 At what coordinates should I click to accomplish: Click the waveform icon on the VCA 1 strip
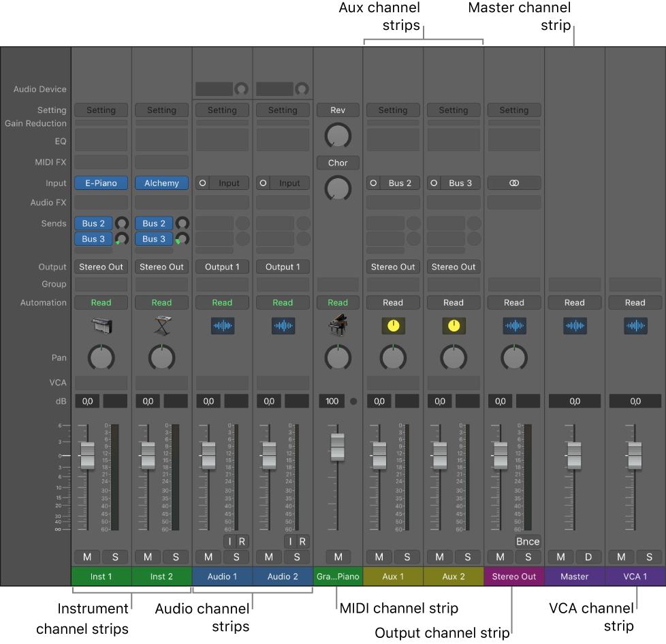[635, 325]
